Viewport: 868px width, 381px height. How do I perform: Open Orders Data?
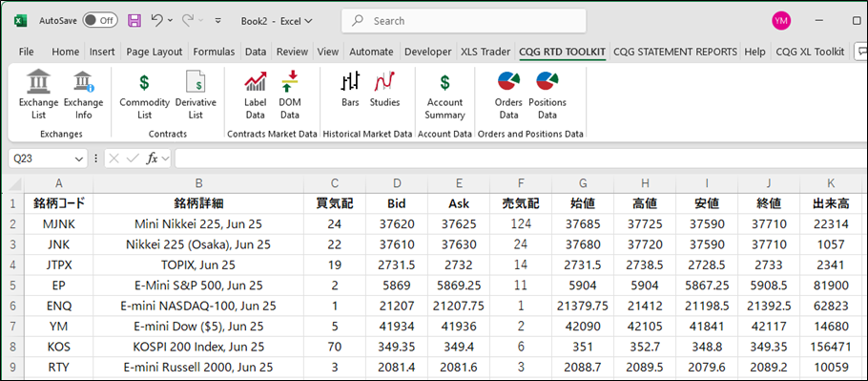pos(508,95)
